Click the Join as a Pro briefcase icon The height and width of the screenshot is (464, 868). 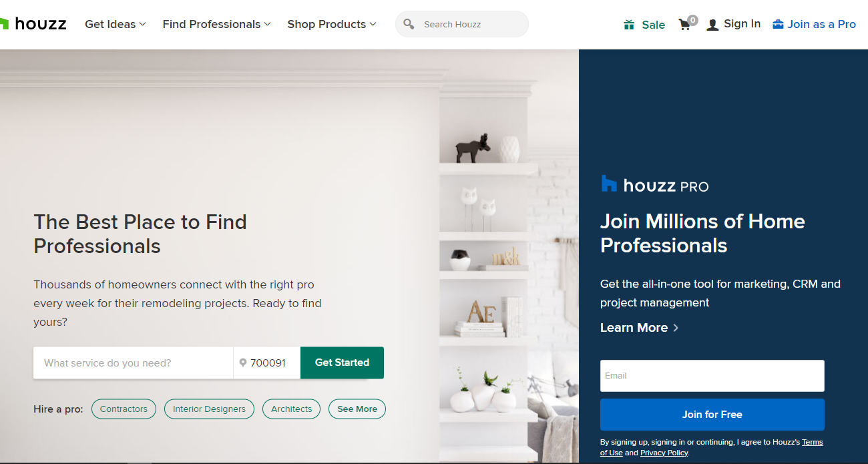[778, 25]
